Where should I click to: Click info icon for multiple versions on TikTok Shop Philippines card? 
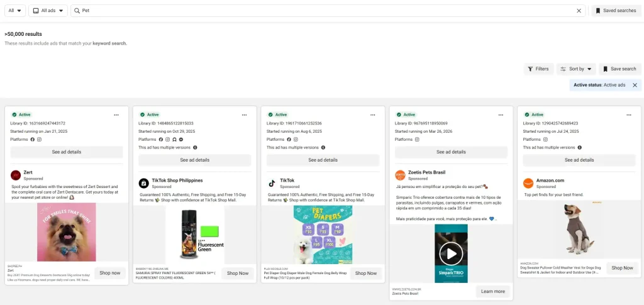pyautogui.click(x=195, y=147)
